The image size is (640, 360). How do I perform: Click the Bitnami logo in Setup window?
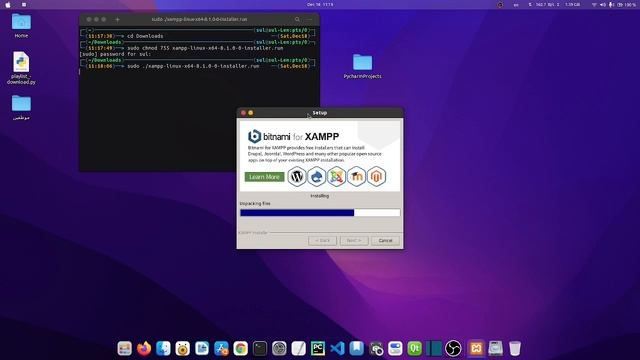tap(254, 136)
